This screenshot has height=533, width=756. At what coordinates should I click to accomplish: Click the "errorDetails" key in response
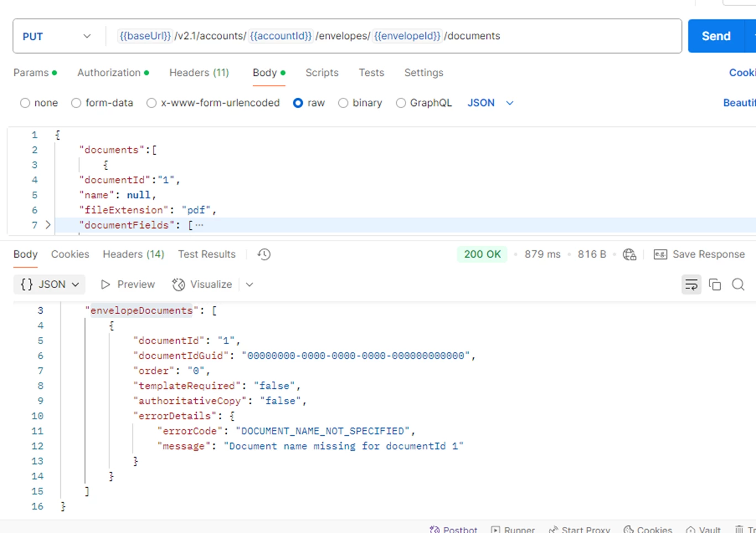(x=175, y=416)
